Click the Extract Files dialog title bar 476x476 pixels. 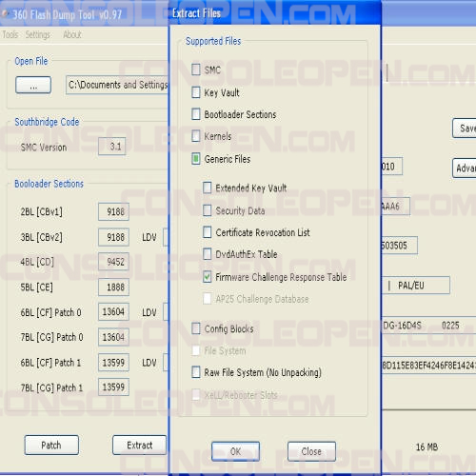(x=275, y=13)
